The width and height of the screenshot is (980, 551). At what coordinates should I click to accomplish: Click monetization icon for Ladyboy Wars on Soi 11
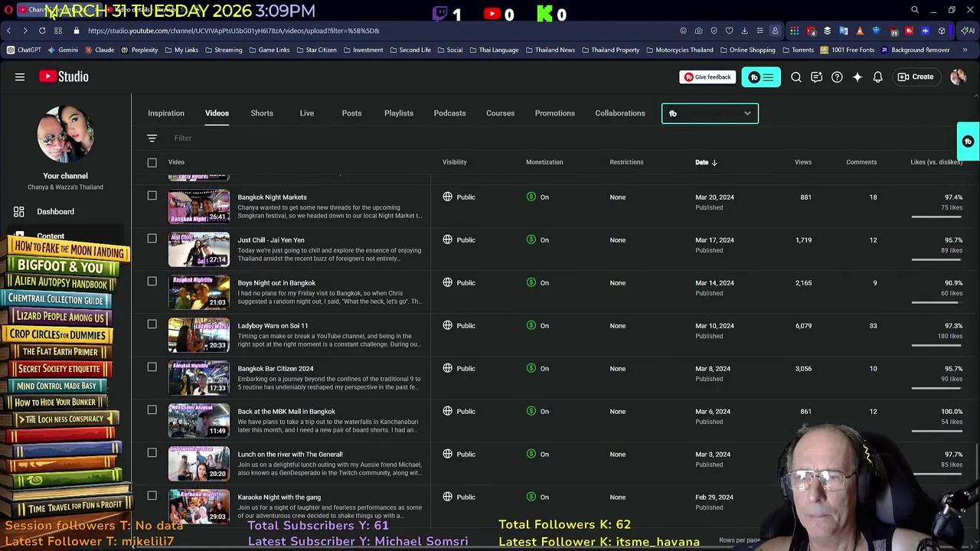531,325
